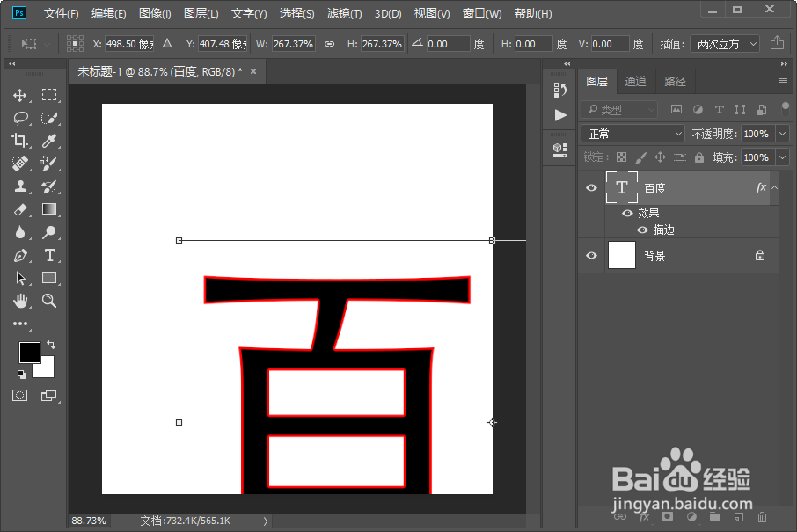Image resolution: width=797 pixels, height=532 pixels.
Task: Select the Crop tool
Action: click(x=20, y=141)
